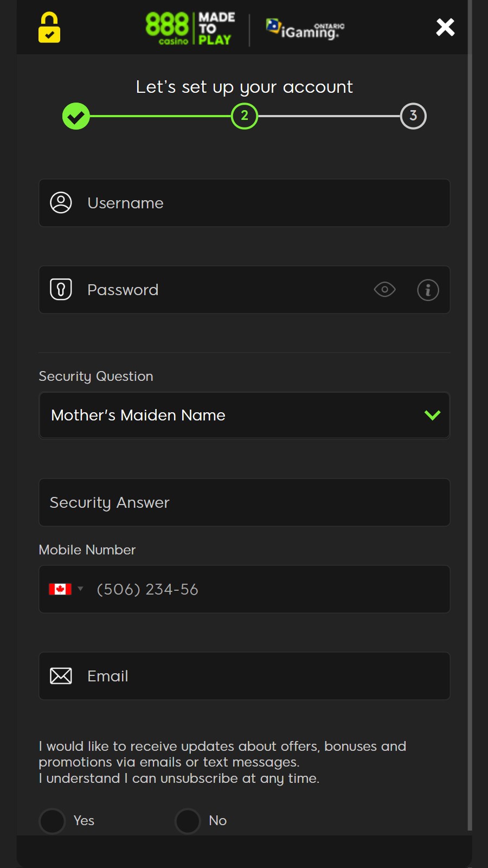Focus the Password input field
The width and height of the screenshot is (488, 868).
228,290
